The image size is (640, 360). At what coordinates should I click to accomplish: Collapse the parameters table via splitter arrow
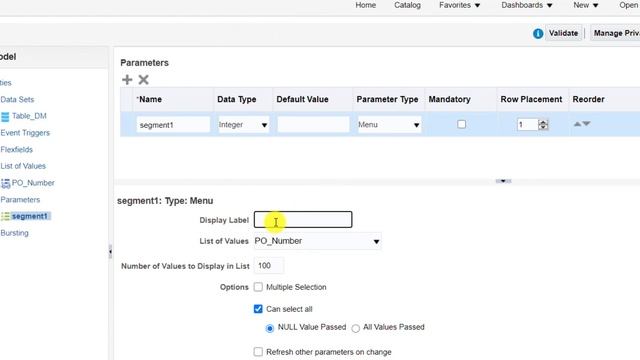coord(503,181)
